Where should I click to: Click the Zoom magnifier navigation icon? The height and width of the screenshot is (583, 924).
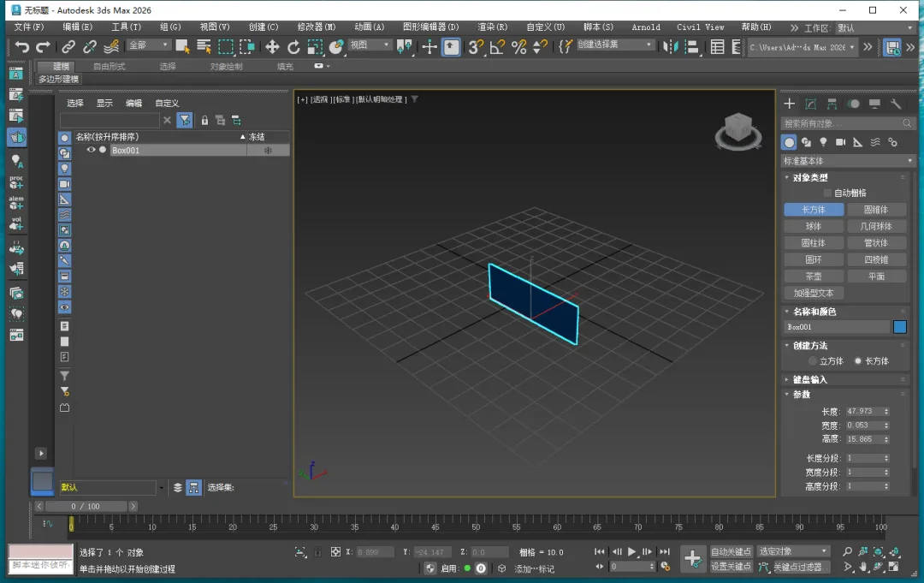point(847,552)
